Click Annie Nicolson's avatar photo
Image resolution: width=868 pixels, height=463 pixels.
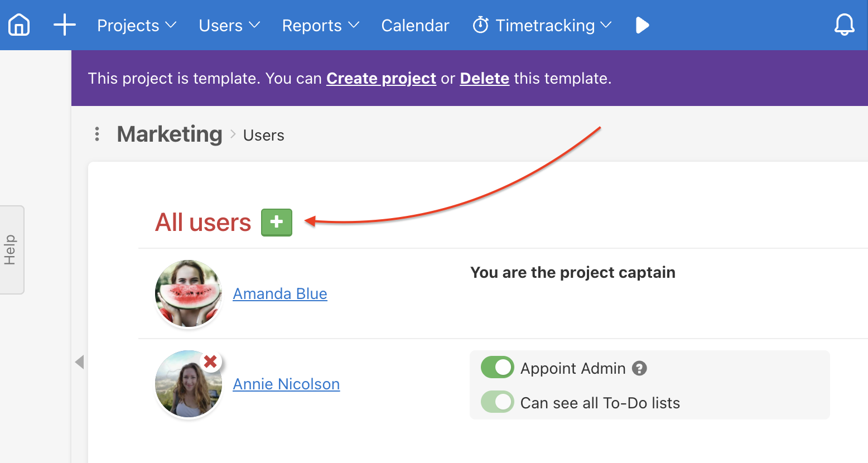[x=189, y=384]
